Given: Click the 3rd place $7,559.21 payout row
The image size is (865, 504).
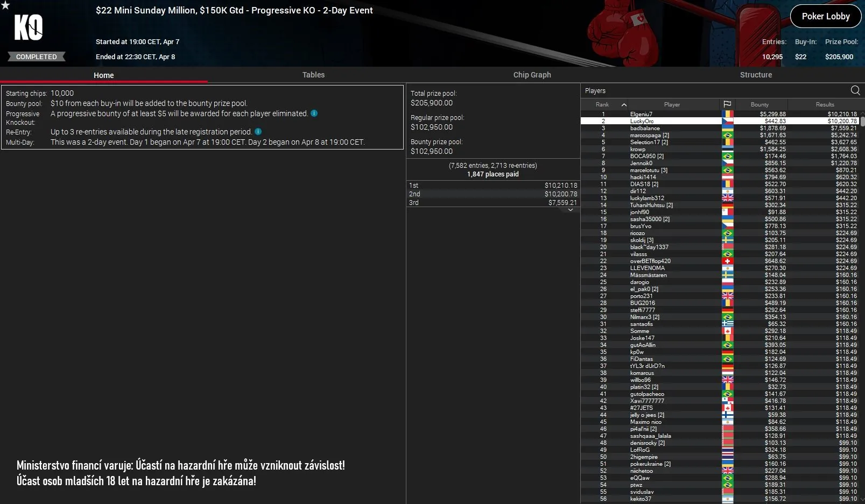Looking at the screenshot, I should click(x=493, y=202).
